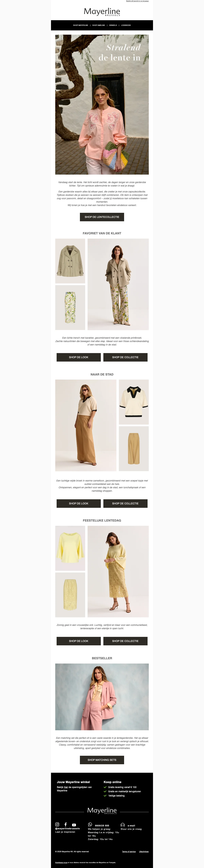Open the Facebook icon in footer
The width and height of the screenshot is (204, 868).
66,825
